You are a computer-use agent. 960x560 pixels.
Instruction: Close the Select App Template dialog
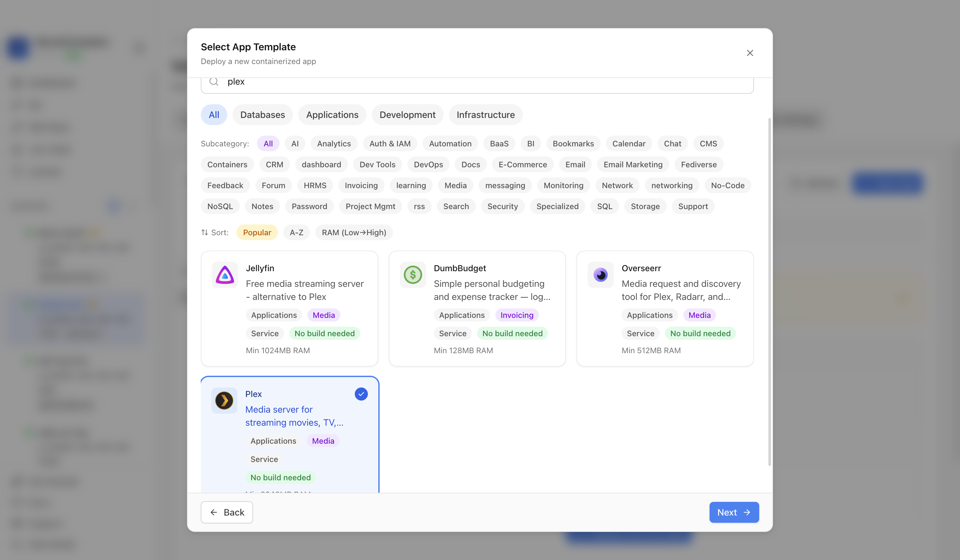[x=750, y=53]
